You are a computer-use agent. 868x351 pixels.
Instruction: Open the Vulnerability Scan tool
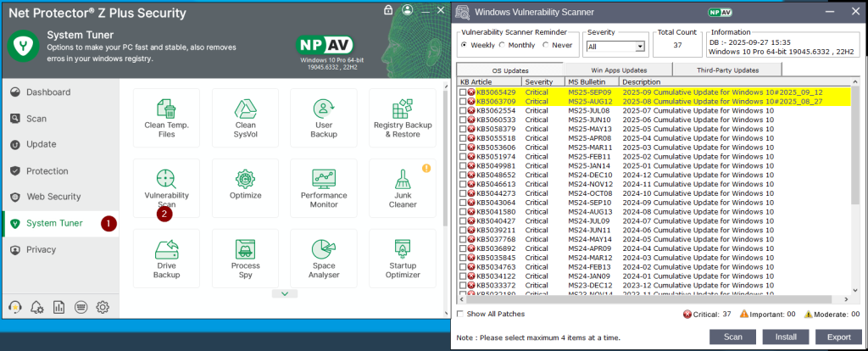tap(166, 188)
